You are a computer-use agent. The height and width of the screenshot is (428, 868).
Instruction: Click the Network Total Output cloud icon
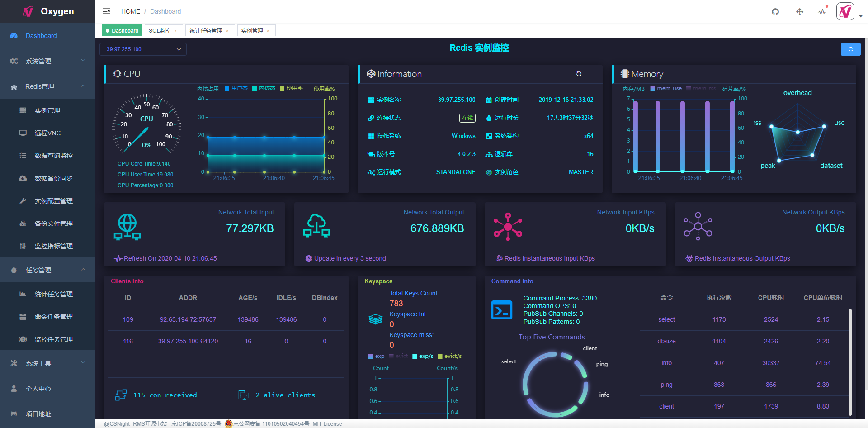click(x=316, y=226)
